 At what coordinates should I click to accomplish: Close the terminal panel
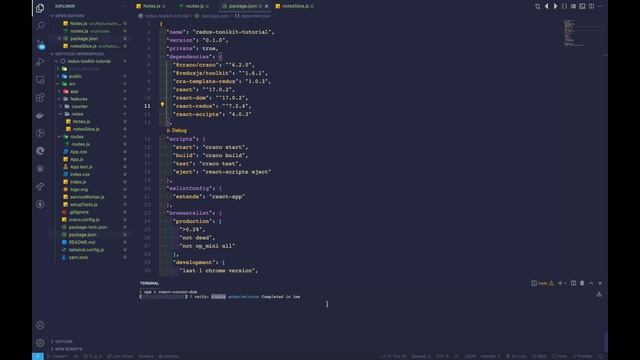click(x=600, y=283)
